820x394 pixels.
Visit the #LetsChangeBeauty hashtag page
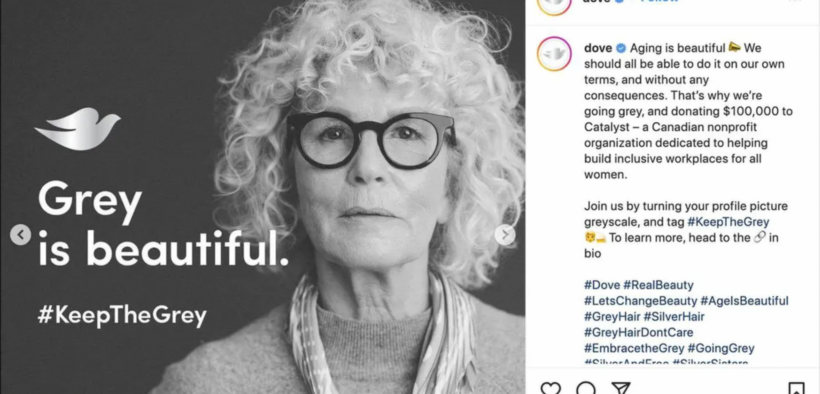(641, 301)
